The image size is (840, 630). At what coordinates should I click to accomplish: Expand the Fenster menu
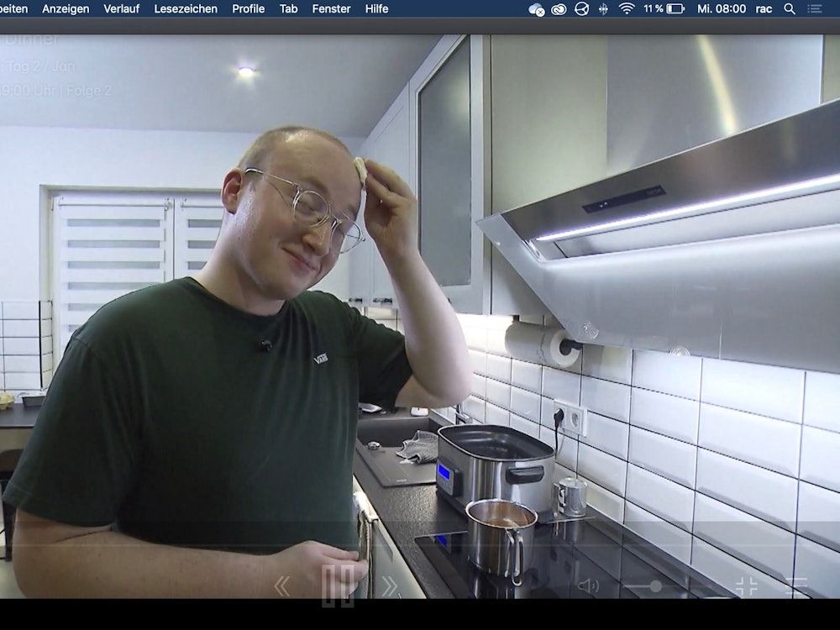click(331, 8)
